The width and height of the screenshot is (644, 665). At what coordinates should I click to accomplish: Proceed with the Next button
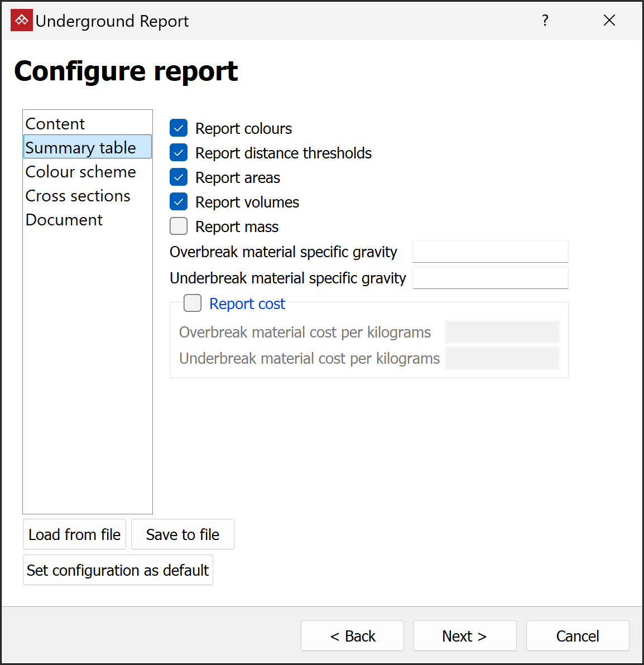464,636
